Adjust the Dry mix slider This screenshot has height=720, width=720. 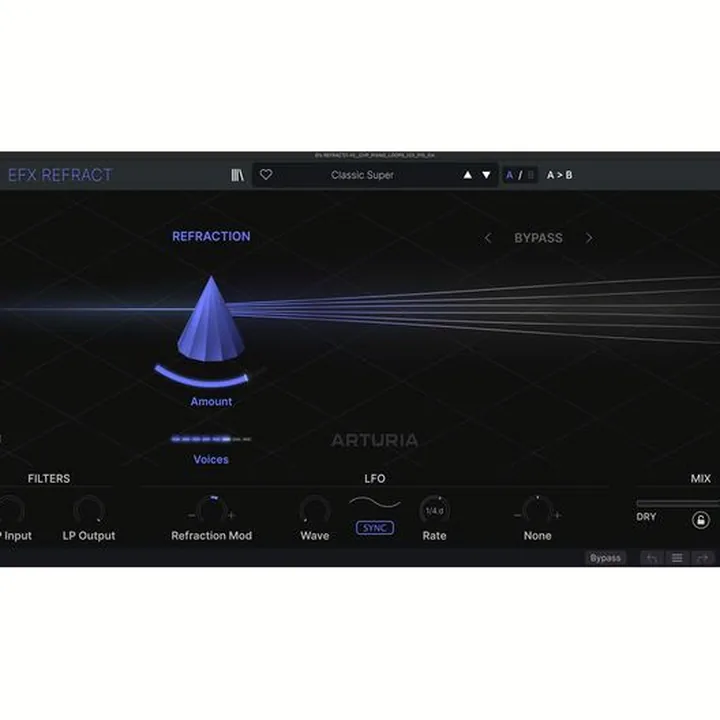coord(678,503)
